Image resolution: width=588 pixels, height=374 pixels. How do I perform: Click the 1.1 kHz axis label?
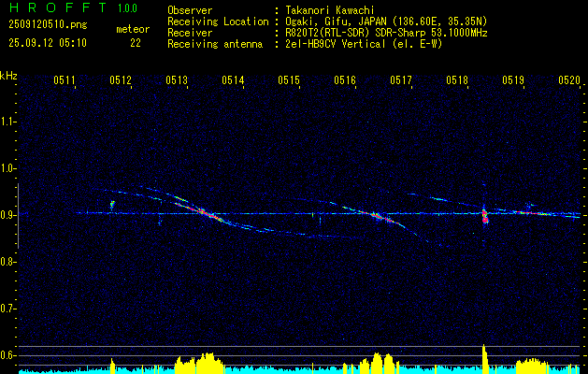[x=8, y=122]
